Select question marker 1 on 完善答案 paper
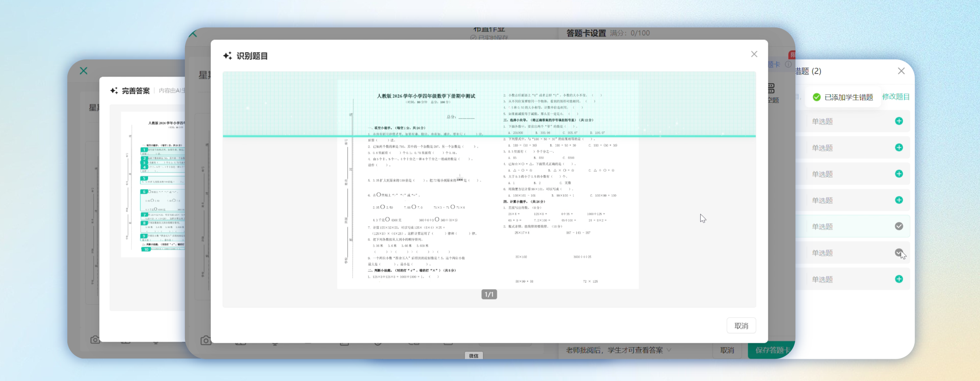Image resolution: width=980 pixels, height=381 pixels. click(x=144, y=150)
